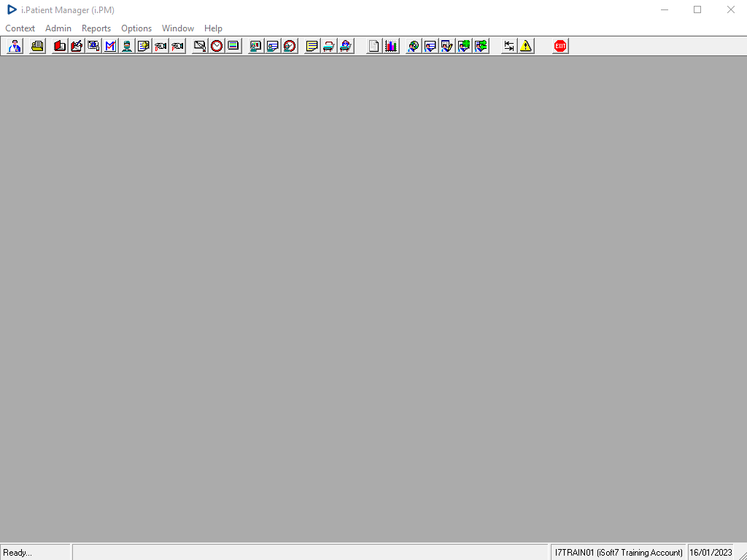Click the person with CD disc icon
The image size is (747, 560).
click(413, 46)
